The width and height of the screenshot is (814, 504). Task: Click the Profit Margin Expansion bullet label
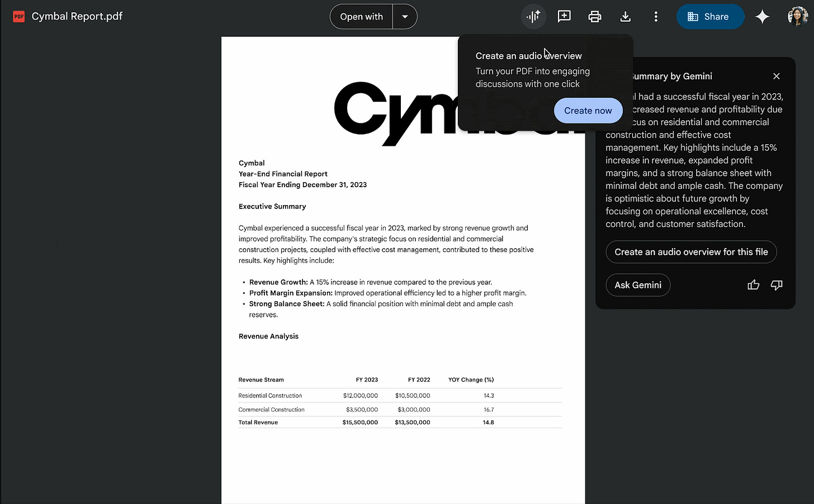[x=291, y=293]
